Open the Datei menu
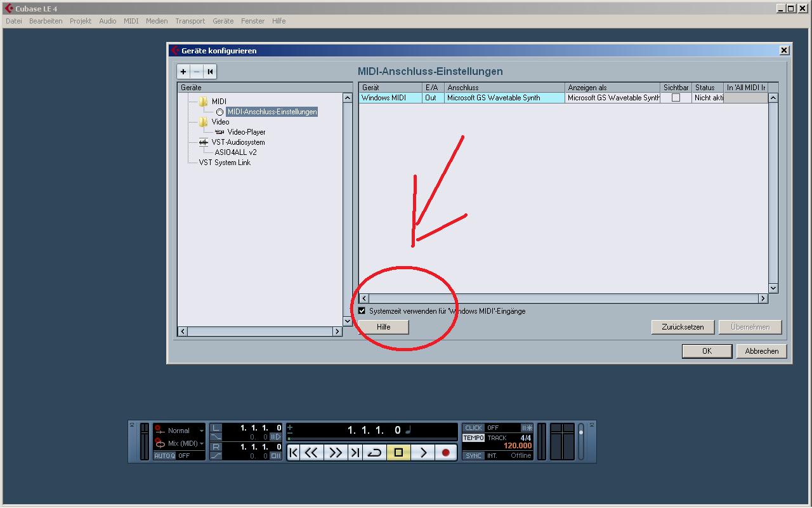812x508 pixels. [x=13, y=21]
